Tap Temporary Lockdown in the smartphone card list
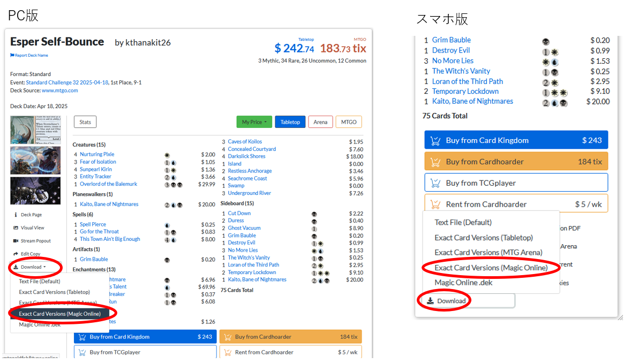 [x=465, y=92]
